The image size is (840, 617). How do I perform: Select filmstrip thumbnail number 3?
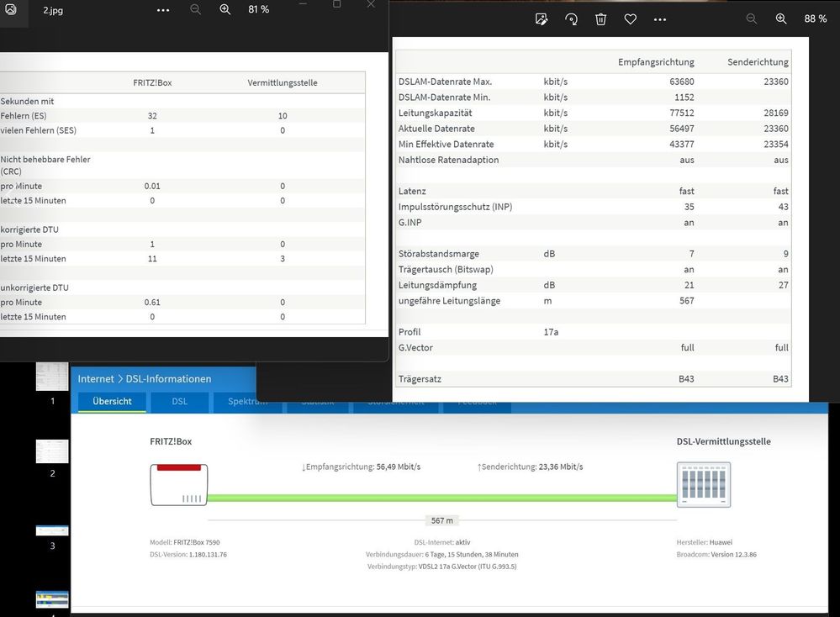click(52, 530)
